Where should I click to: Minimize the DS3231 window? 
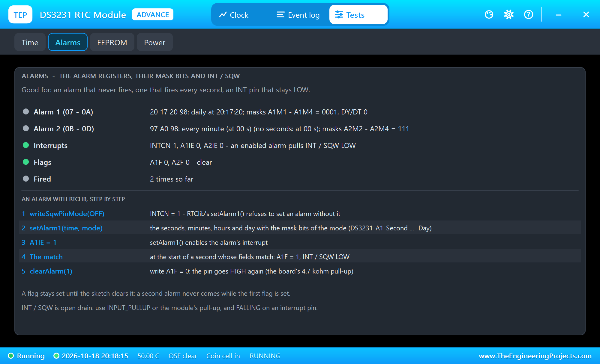559,15
